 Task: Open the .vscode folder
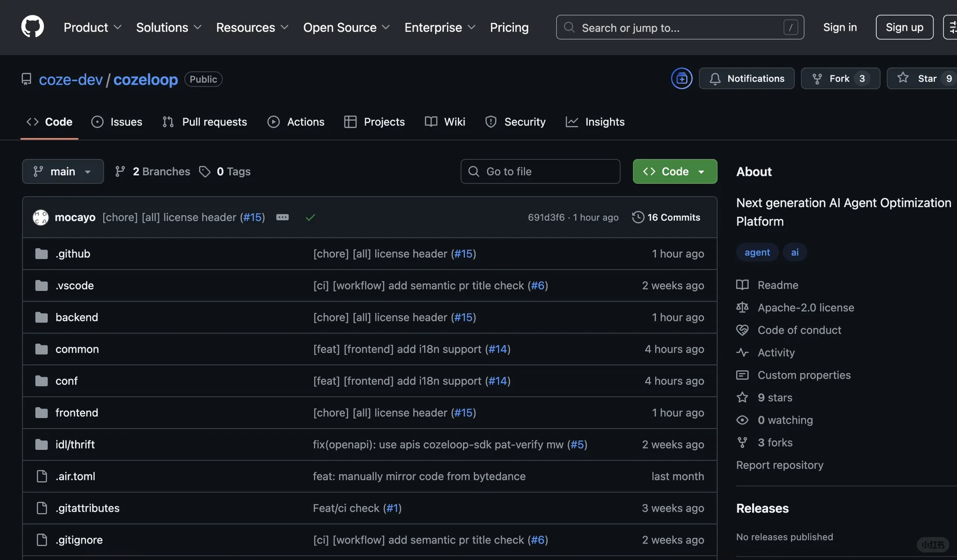(75, 285)
